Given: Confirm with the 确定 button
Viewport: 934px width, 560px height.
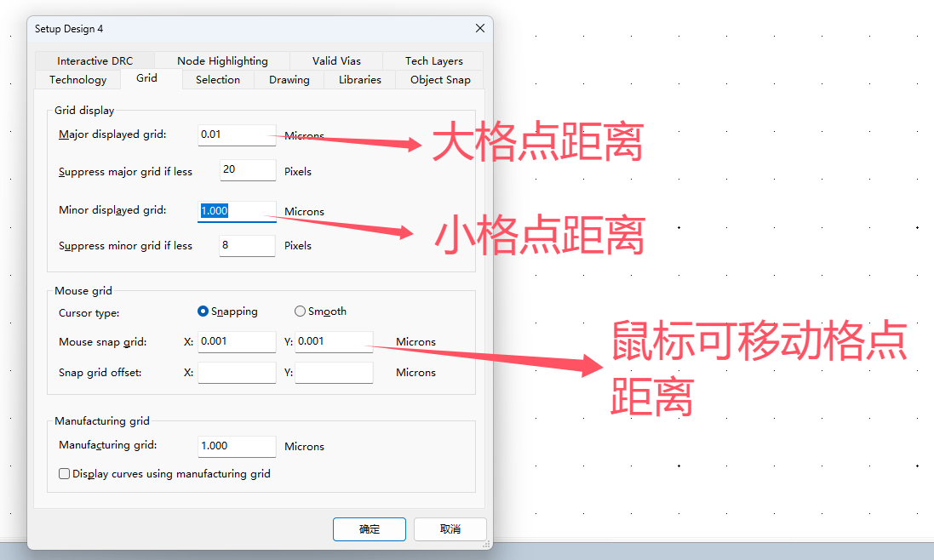Looking at the screenshot, I should click(370, 529).
